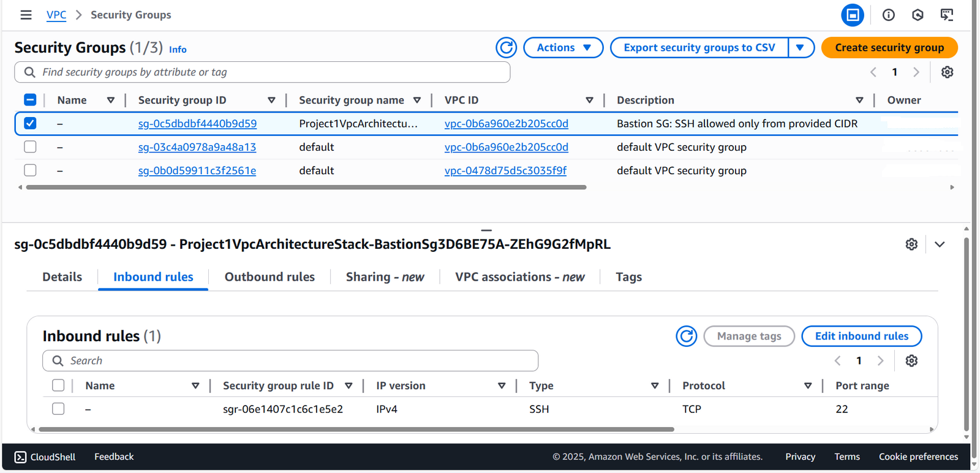Check the inbound rule sgr-06e1407c1c6c1e5e2 checkbox
Viewport: 980px width, 473px height.
click(x=58, y=409)
